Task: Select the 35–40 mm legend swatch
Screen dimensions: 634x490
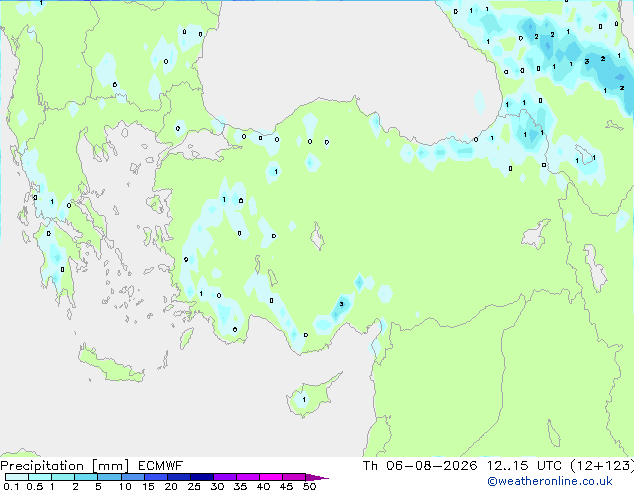Action: tap(247, 477)
